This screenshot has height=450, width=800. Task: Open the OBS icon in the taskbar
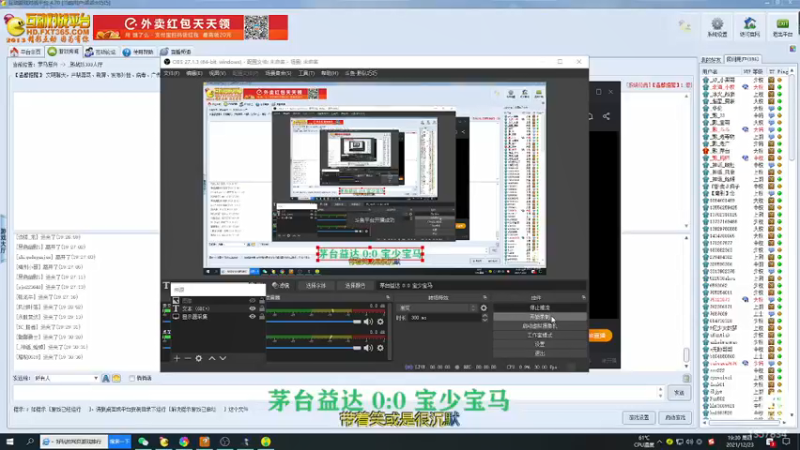[x=225, y=441]
